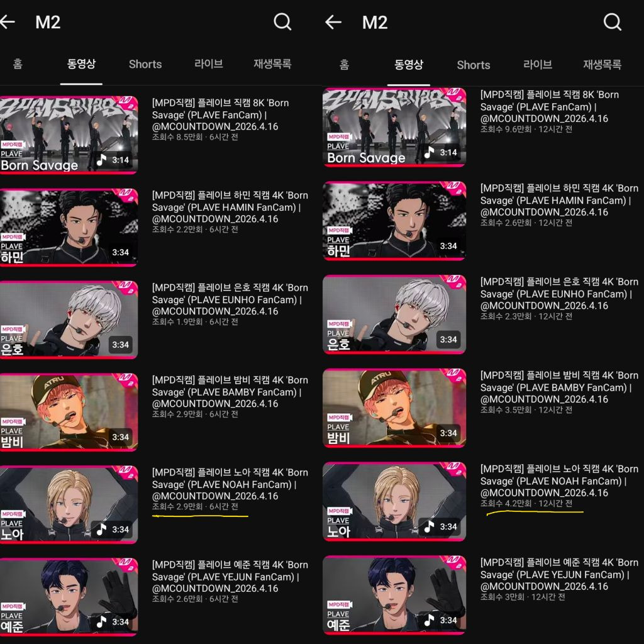Open the NOAH FanCam title with 4.2만회 views
The image size is (644, 644).
[x=559, y=481]
